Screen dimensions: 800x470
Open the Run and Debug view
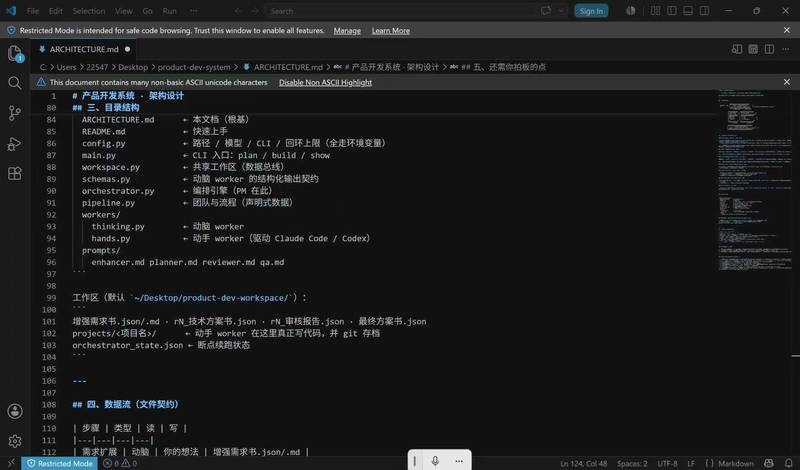point(15,143)
